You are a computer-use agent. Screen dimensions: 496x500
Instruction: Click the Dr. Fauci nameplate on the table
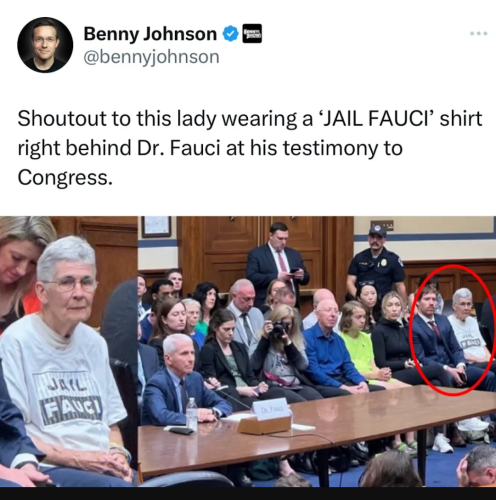point(271,408)
